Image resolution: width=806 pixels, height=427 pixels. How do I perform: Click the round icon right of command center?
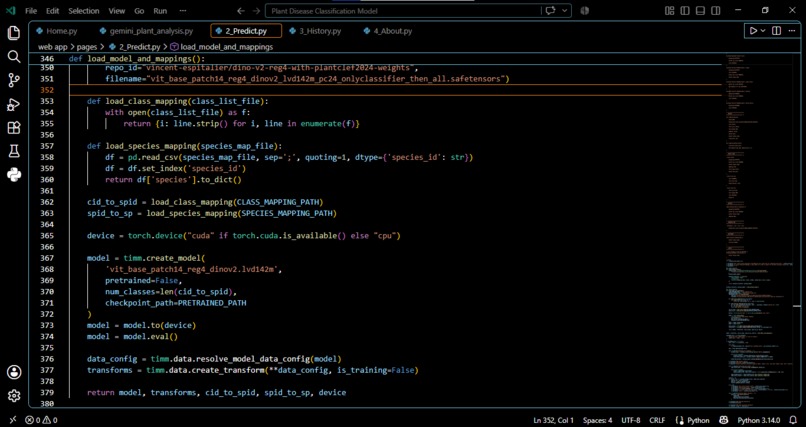pos(584,11)
